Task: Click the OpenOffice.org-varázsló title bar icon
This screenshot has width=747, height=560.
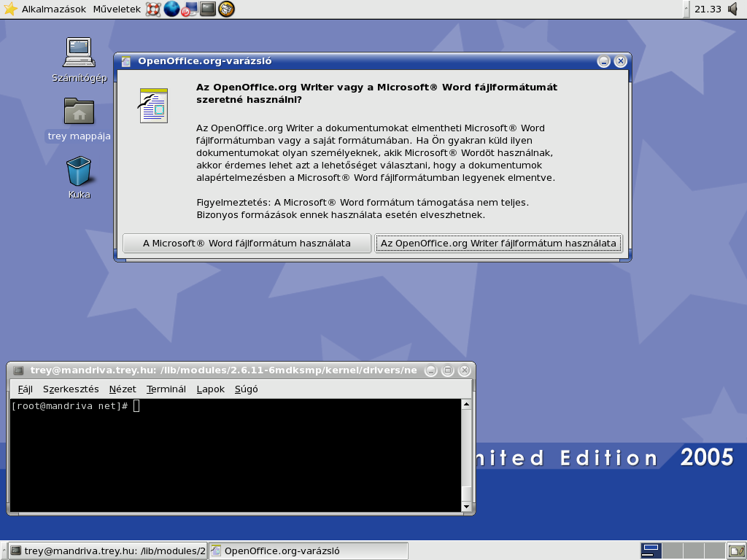Action: click(x=126, y=61)
